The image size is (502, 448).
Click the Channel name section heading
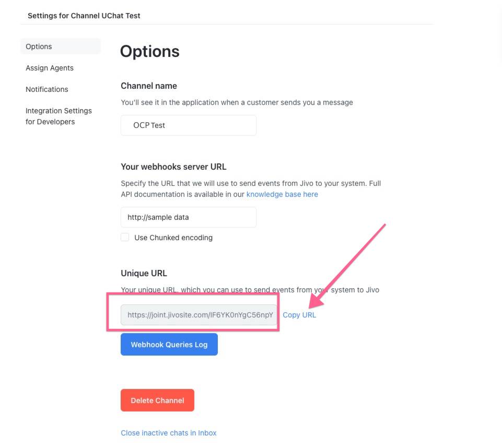[x=149, y=86]
